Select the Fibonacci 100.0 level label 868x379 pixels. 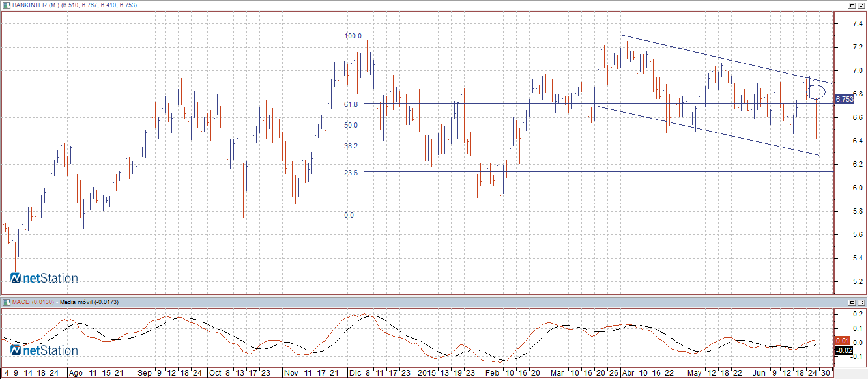point(353,36)
